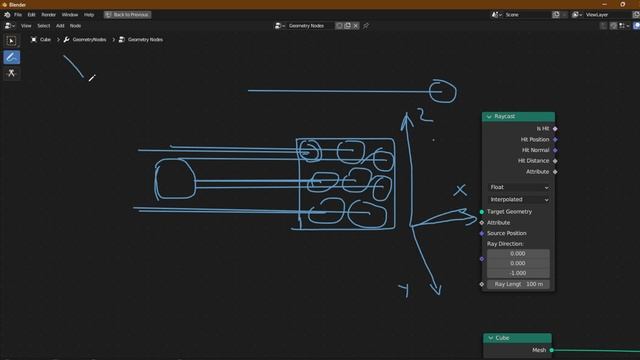The width and height of the screenshot is (640, 360).
Task: Click the Hit Position output socket
Action: (555, 140)
